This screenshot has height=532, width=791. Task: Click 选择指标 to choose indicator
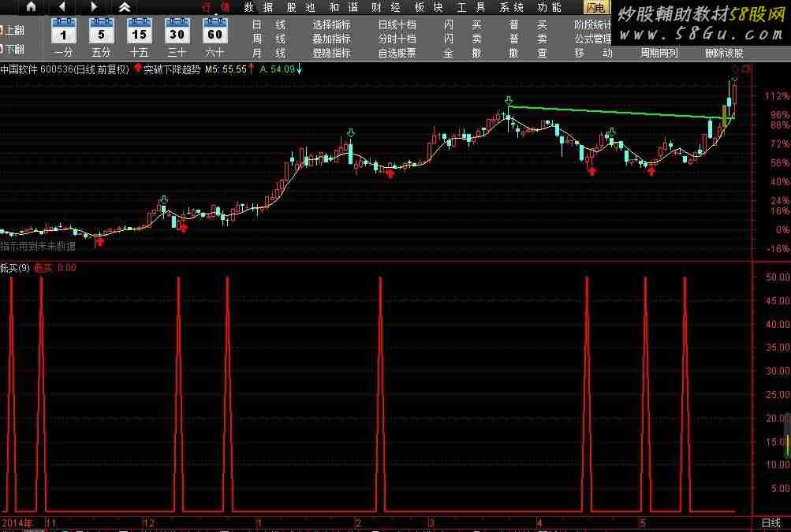pyautogui.click(x=331, y=24)
